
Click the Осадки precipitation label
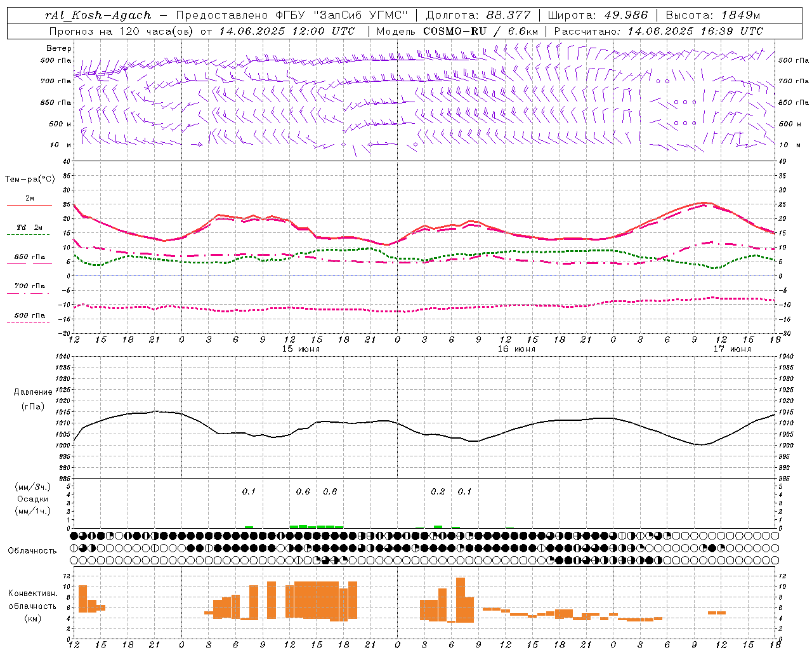[x=33, y=499]
